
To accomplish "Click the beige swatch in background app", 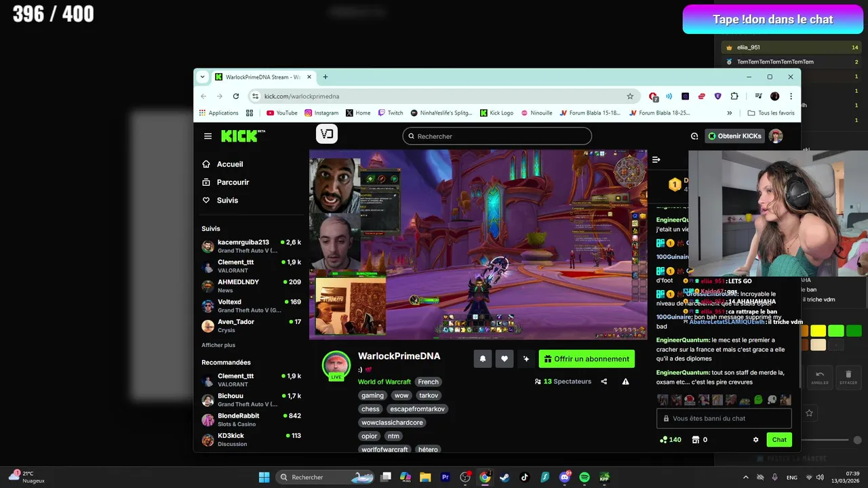I will pos(818,345).
